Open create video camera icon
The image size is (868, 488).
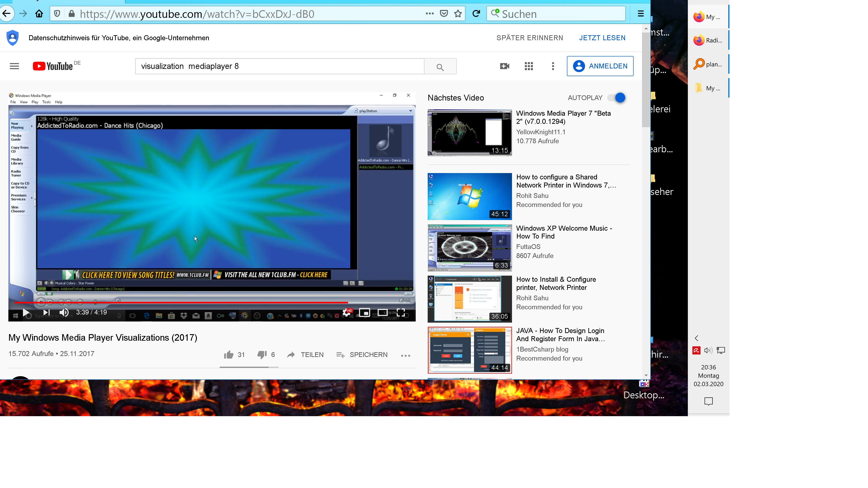pyautogui.click(x=505, y=66)
